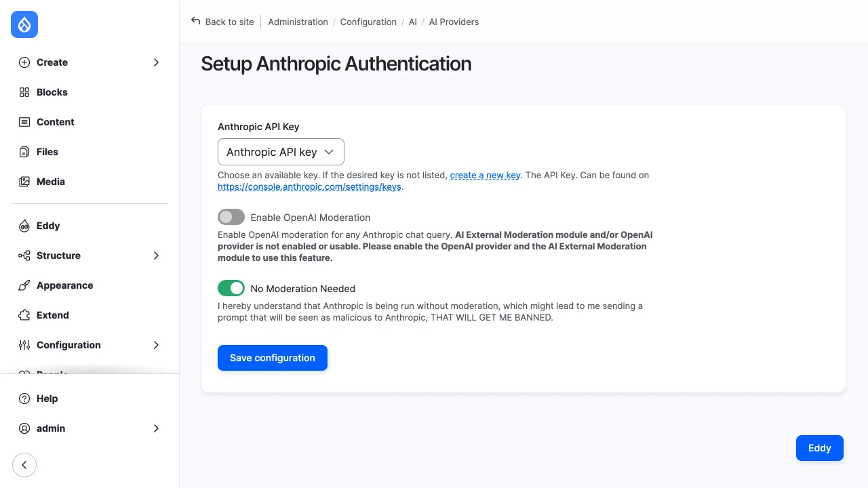Expand the Configuration submenu arrow
Viewport: 868px width, 488px height.
(156, 345)
